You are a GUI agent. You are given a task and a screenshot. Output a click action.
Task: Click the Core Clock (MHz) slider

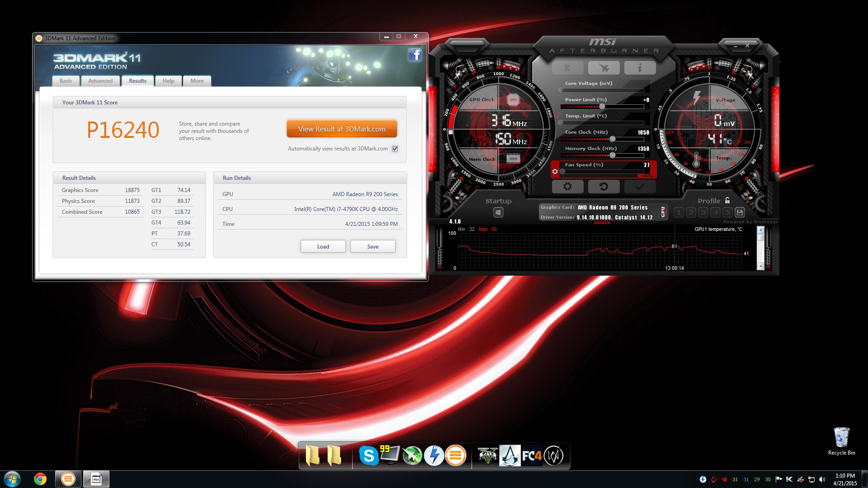[612, 139]
